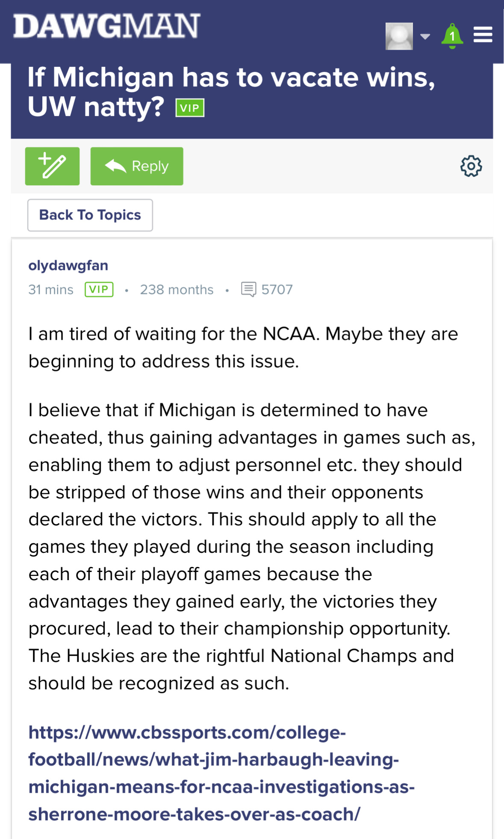Viewport: 504px width, 839px height.
Task: Click the post count comment icon
Action: [x=248, y=290]
